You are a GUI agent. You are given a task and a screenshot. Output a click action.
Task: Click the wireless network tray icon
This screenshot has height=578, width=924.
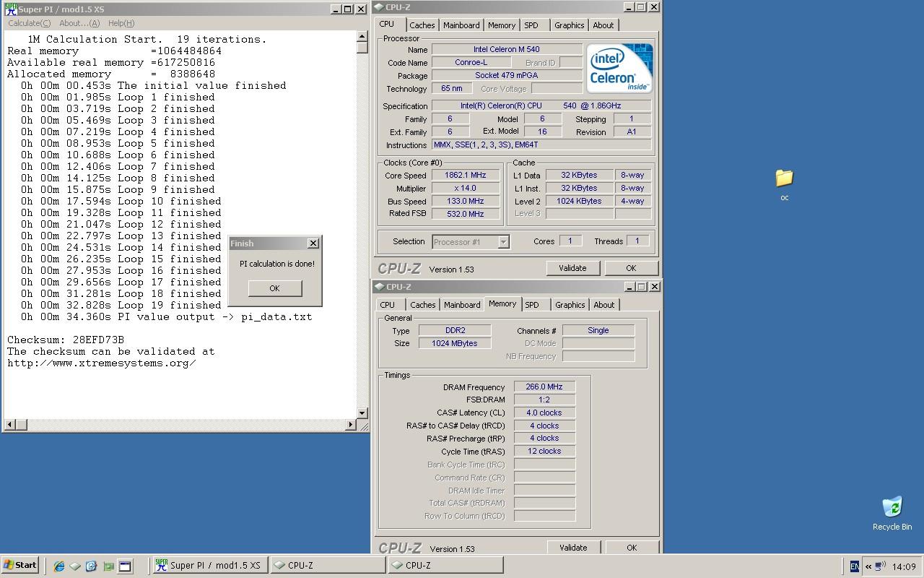tap(880, 566)
